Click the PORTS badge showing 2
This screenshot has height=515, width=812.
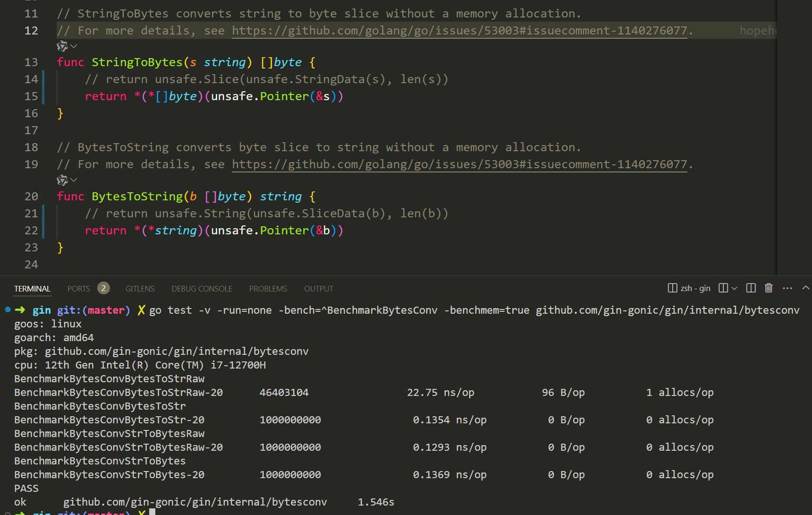pyautogui.click(x=103, y=288)
